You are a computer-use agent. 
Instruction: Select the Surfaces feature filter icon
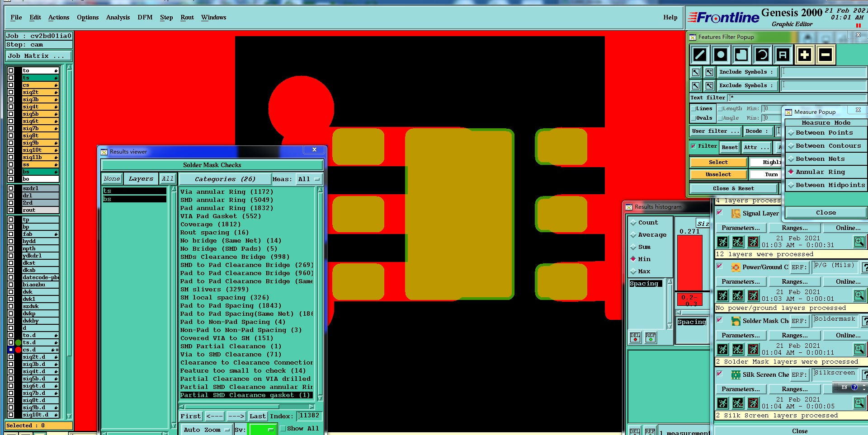741,55
